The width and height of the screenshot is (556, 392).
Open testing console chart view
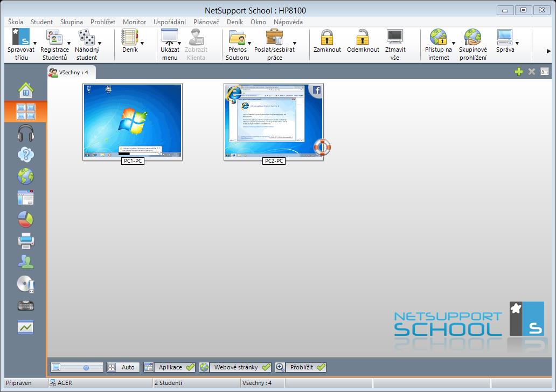tap(26, 327)
